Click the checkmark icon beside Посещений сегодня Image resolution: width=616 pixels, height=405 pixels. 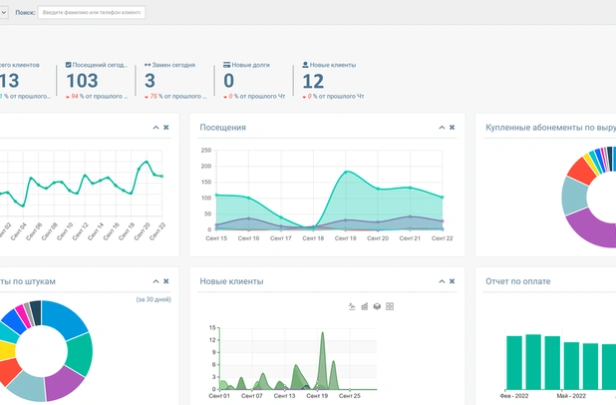68,64
